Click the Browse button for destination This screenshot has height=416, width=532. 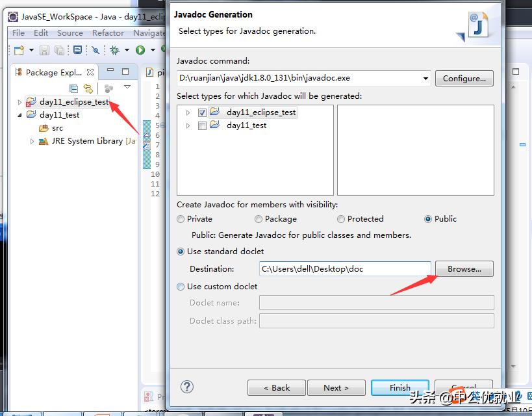pos(464,268)
